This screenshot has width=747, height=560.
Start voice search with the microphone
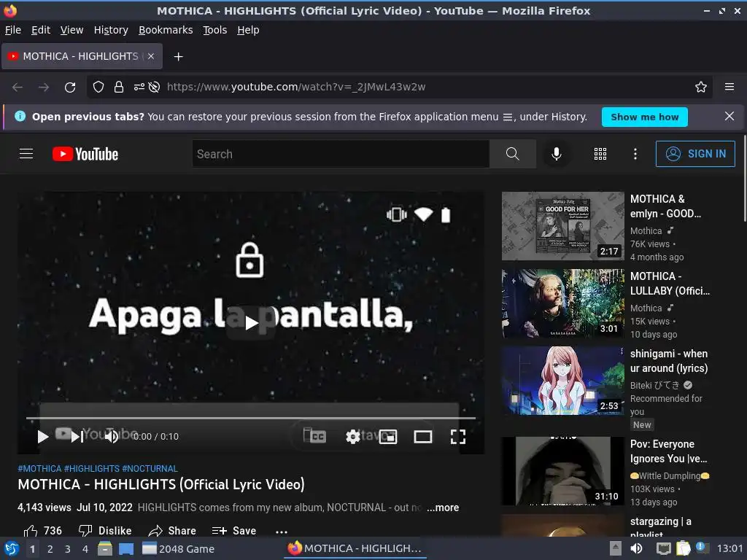(x=556, y=154)
